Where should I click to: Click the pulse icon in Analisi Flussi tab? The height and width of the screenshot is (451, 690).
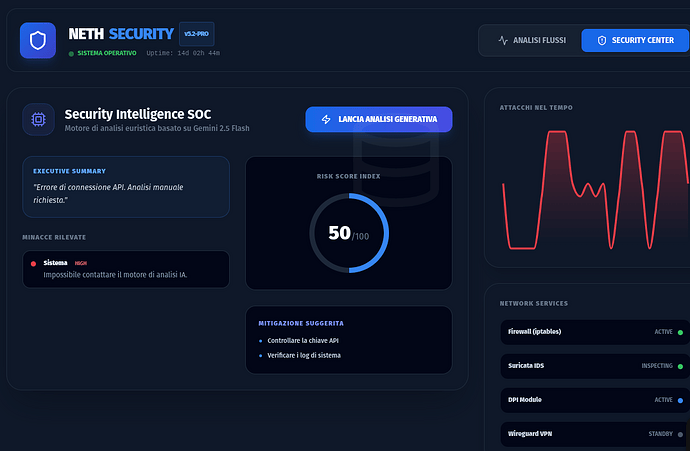coord(503,41)
